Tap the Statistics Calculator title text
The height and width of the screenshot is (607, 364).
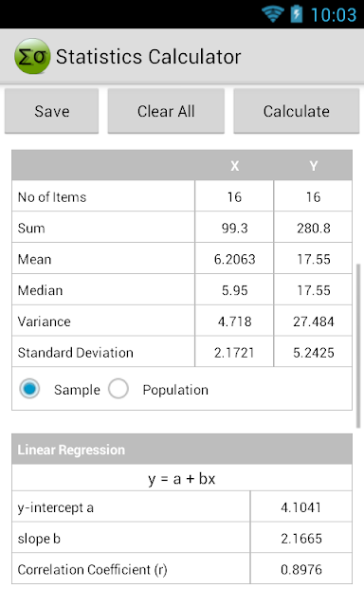(149, 57)
